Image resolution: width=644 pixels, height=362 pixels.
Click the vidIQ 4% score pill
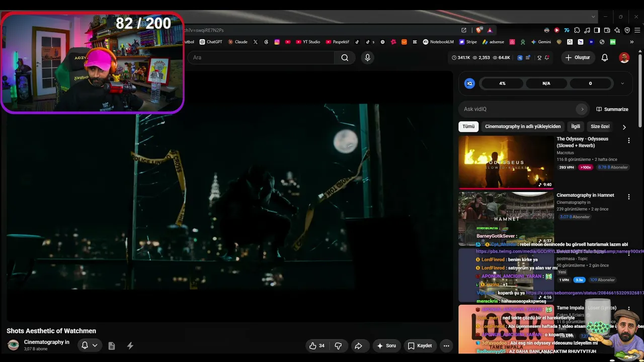tap(502, 83)
